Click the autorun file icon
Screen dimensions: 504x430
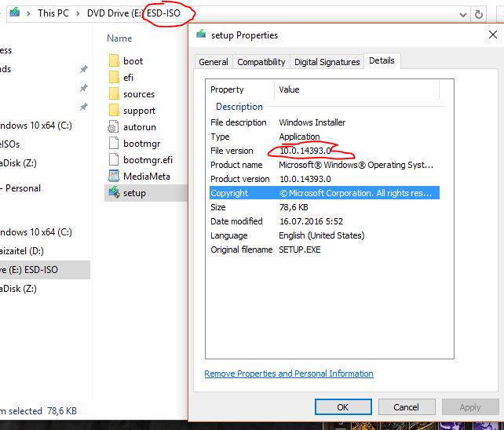click(x=113, y=126)
